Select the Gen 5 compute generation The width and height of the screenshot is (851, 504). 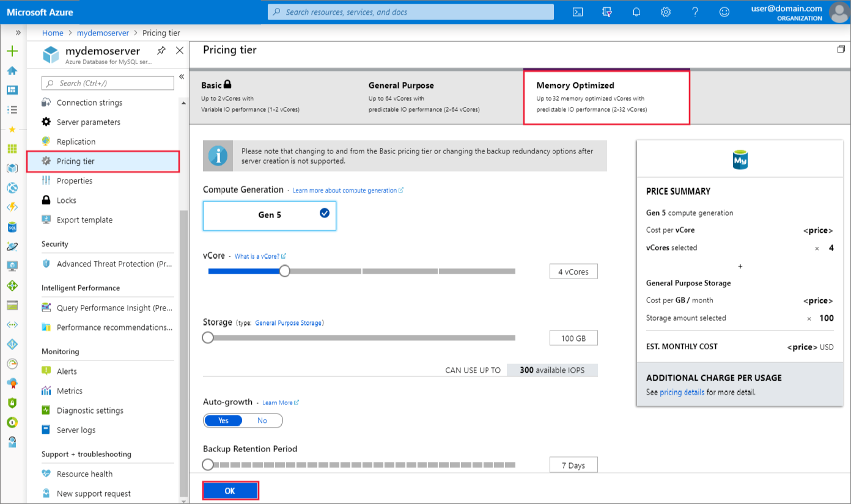(x=270, y=215)
